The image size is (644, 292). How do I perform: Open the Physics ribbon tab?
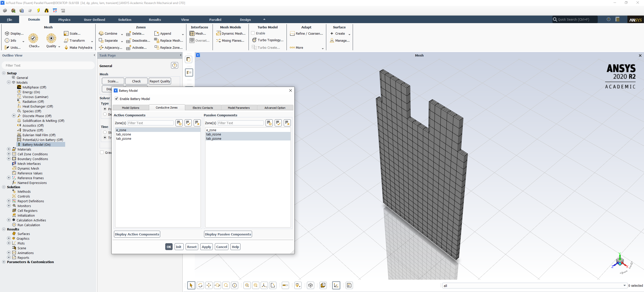64,20
